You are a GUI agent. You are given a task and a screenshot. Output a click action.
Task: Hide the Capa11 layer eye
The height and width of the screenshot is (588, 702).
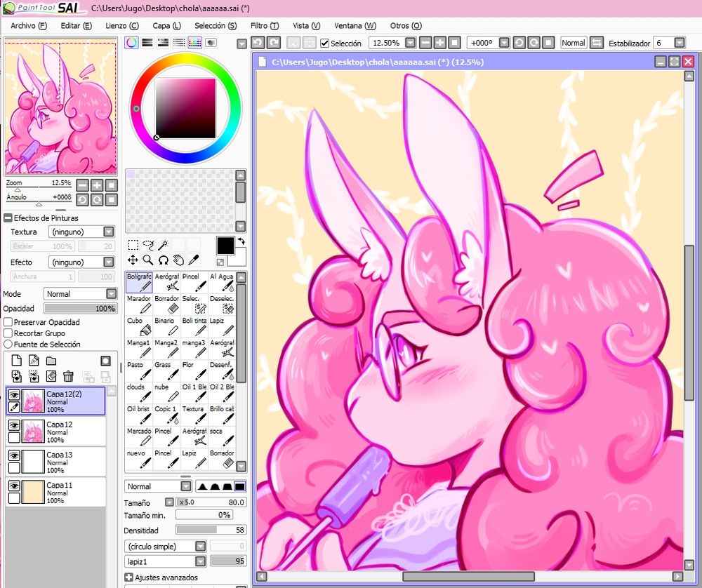[14, 486]
